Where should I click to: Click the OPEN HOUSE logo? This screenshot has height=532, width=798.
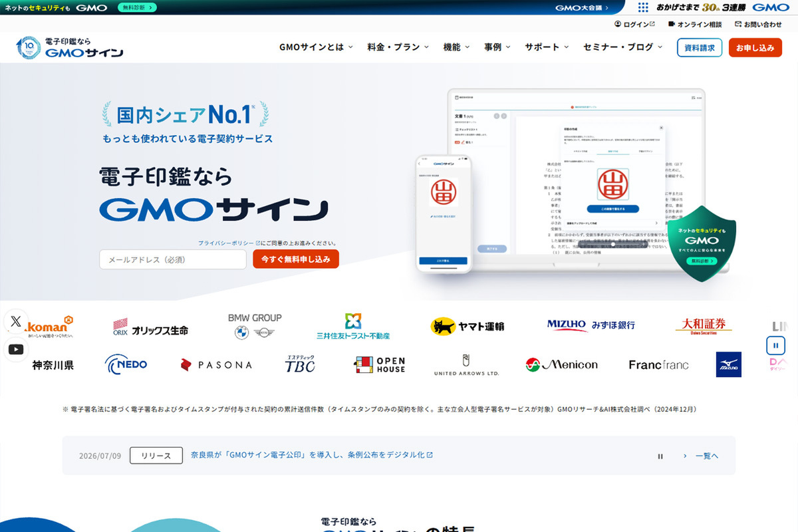379,364
